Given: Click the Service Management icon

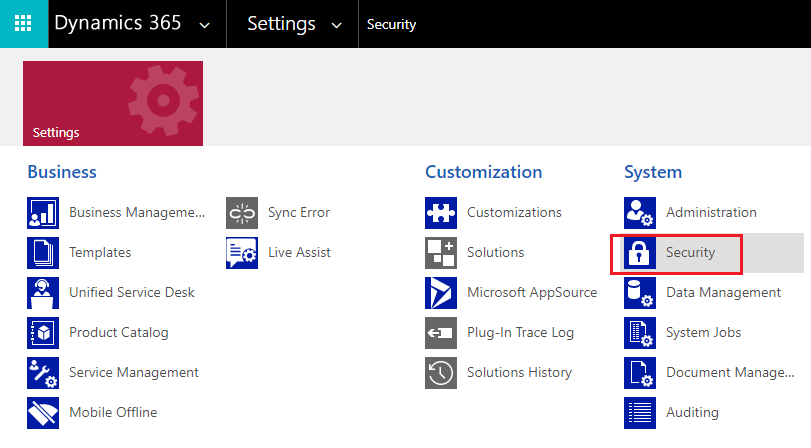Looking at the screenshot, I should pyautogui.click(x=43, y=372).
